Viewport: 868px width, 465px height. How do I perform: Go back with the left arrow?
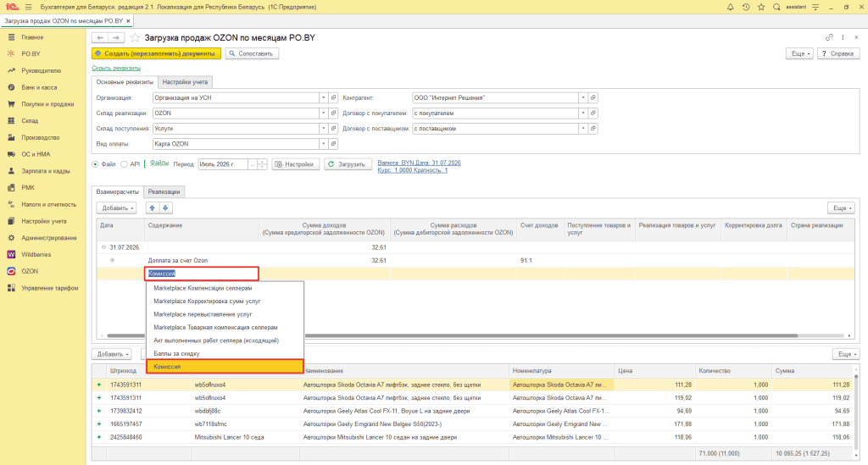[100, 37]
